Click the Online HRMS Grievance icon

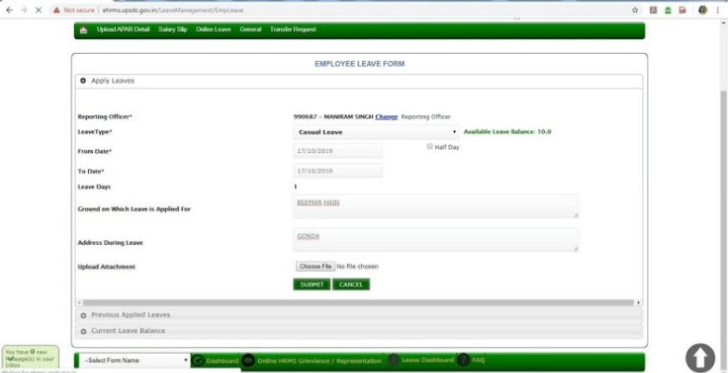pyautogui.click(x=249, y=360)
